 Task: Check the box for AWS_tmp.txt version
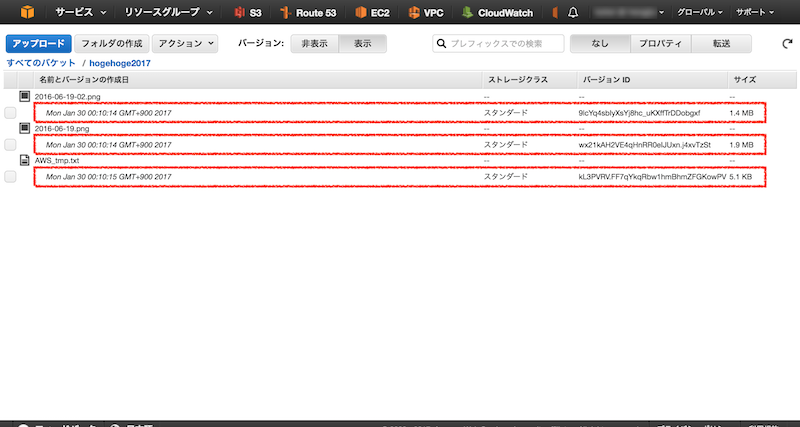click(x=10, y=177)
